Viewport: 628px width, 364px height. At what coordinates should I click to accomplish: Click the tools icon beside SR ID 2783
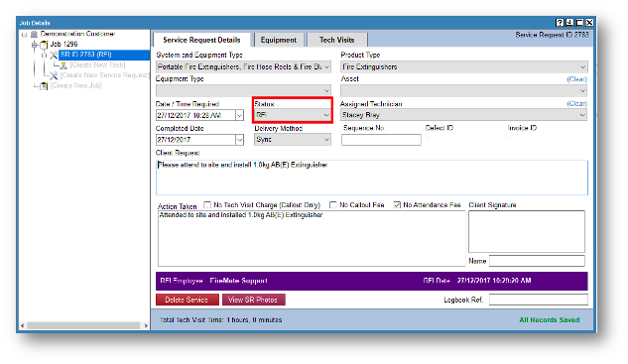(x=54, y=55)
